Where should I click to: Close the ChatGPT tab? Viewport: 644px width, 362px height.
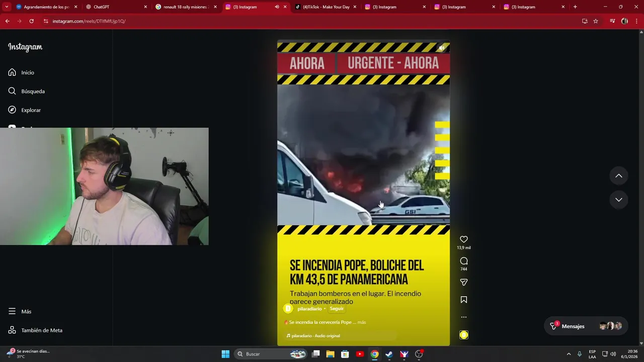pyautogui.click(x=145, y=7)
